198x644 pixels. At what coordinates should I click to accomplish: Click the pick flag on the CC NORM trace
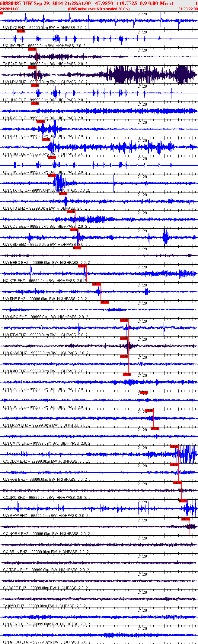[185, 519]
